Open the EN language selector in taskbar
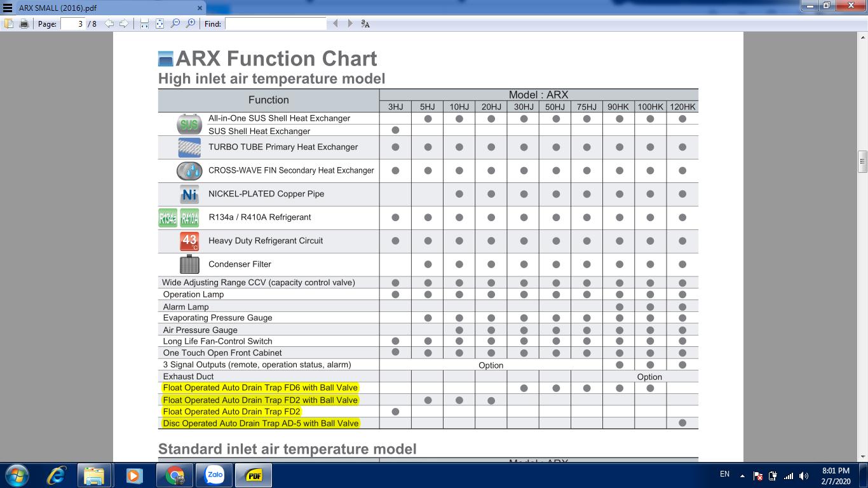 coord(724,474)
